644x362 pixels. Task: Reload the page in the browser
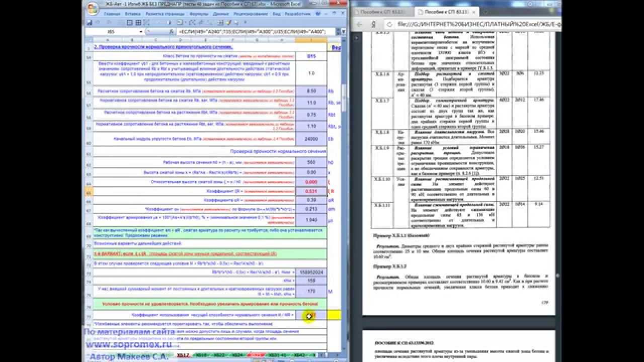(x=389, y=24)
